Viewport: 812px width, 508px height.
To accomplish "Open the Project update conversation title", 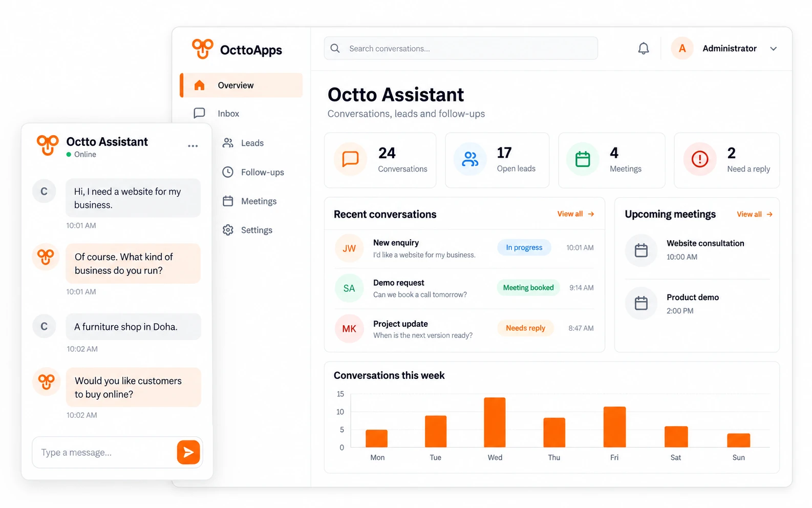I will coord(400,324).
